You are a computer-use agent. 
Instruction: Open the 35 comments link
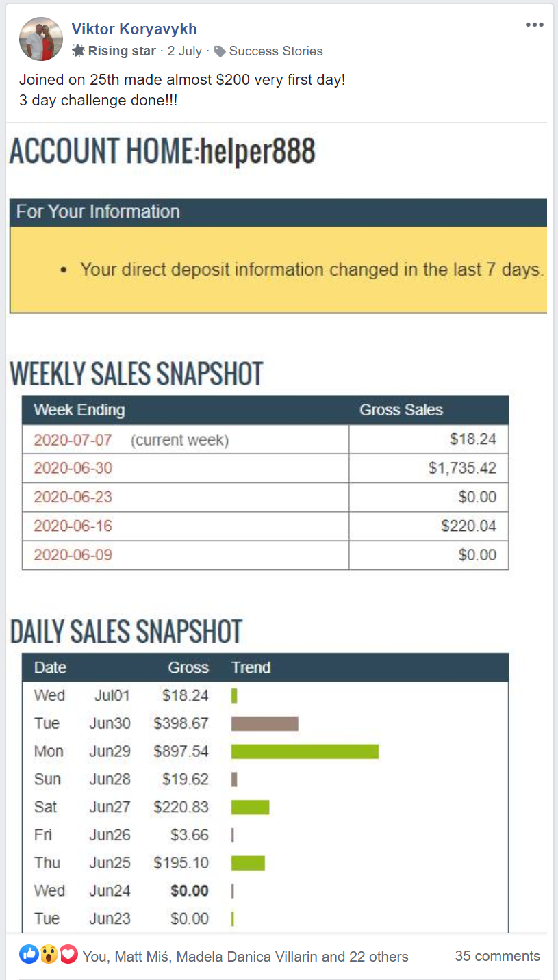click(x=498, y=956)
